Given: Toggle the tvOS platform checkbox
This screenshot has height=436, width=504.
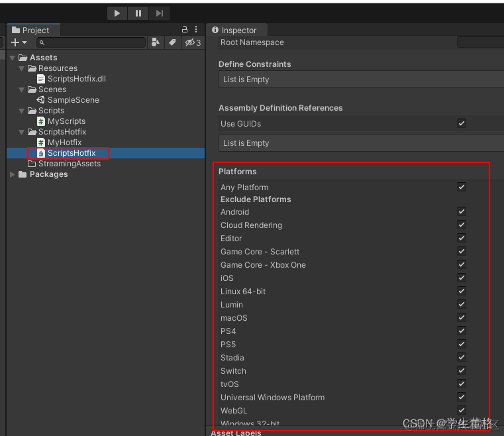Looking at the screenshot, I should click(462, 384).
